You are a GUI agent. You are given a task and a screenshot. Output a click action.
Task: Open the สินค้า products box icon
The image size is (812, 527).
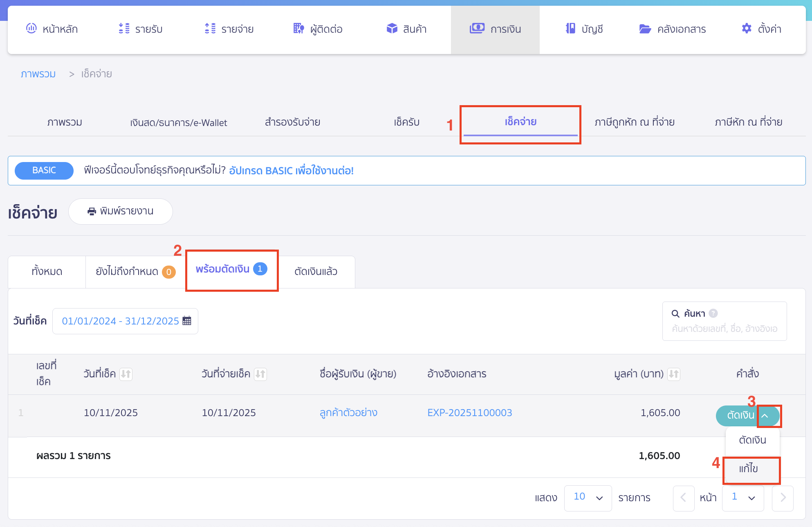click(391, 29)
